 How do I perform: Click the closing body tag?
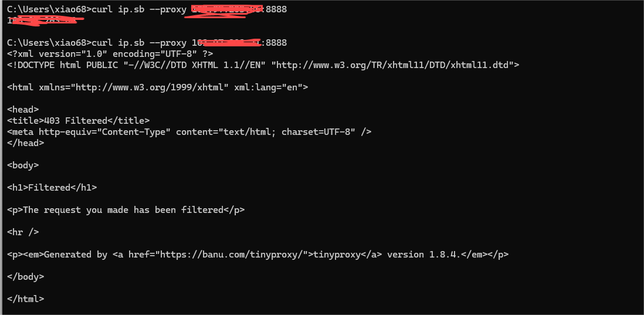pyautogui.click(x=25, y=277)
